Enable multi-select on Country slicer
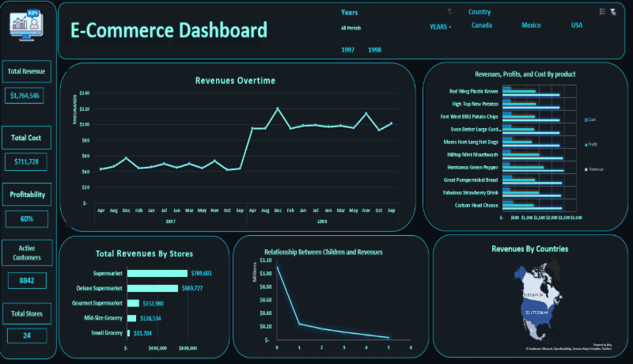This screenshot has width=633, height=364. click(x=602, y=12)
